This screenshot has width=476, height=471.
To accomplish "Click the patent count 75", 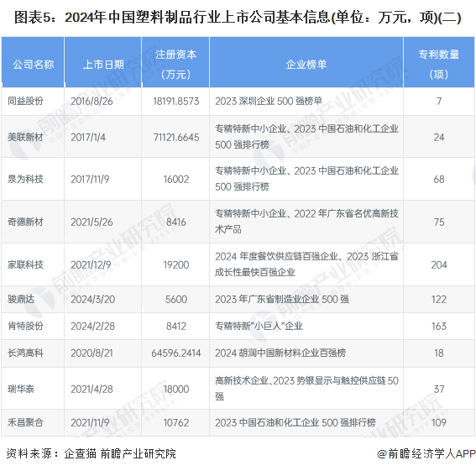I will tap(439, 222).
